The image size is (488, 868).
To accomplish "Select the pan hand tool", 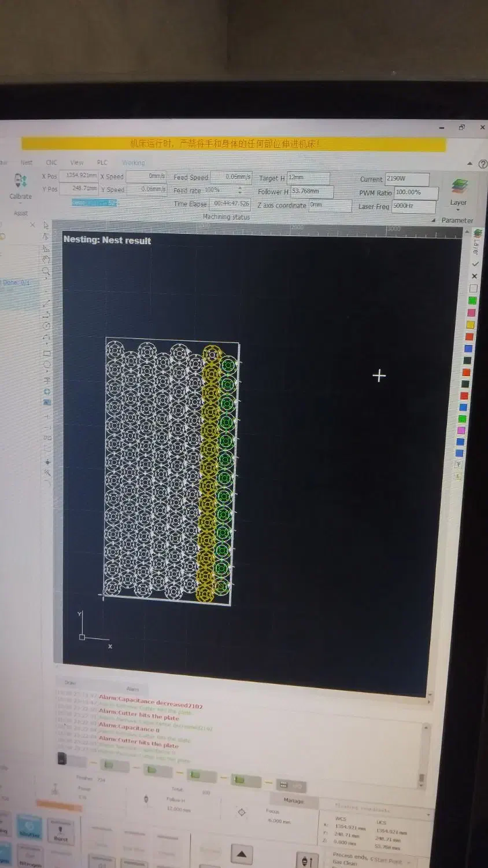I will click(x=46, y=259).
